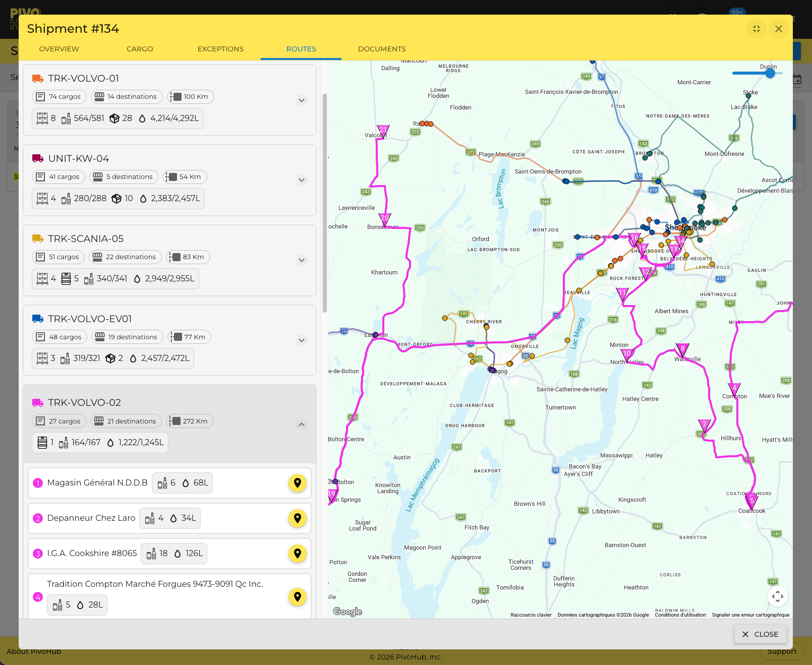Click the cargos icon in TRK-VOLVO-01 card
The width and height of the screenshot is (812, 665).
point(41,97)
